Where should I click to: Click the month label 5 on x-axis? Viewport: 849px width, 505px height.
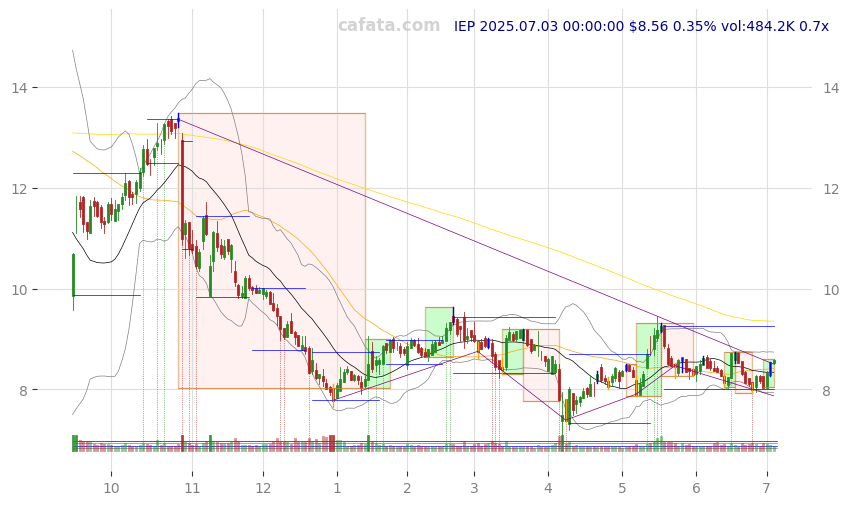[x=622, y=488]
